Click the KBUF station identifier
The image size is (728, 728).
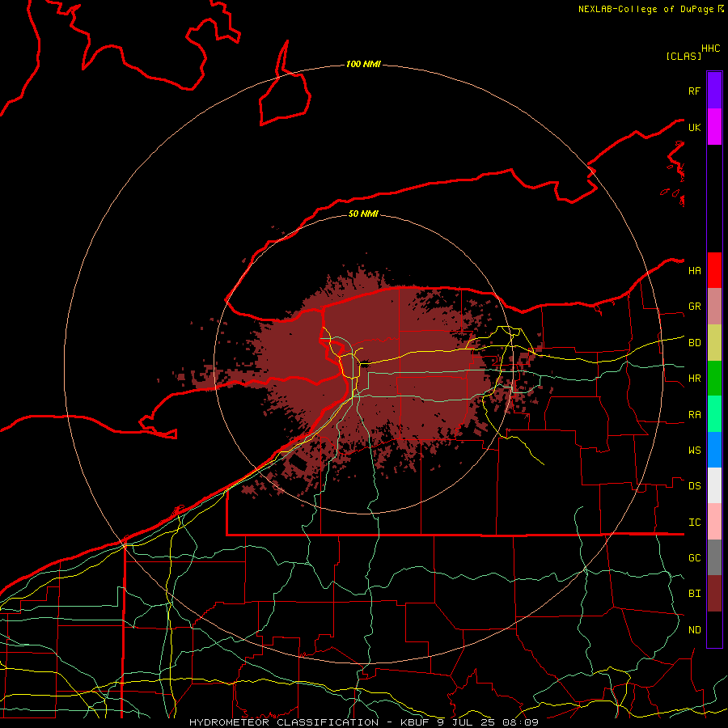pos(415,722)
